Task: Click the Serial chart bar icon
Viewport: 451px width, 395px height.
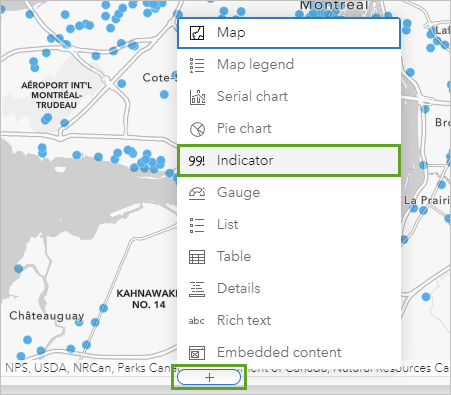Action: 197,97
